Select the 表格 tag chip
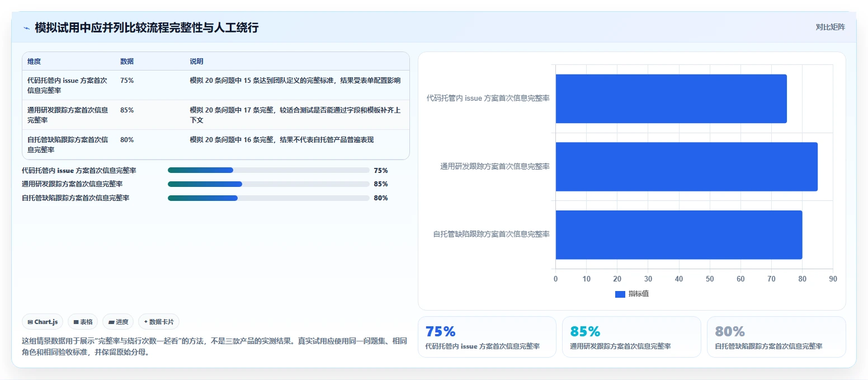The height and width of the screenshot is (380, 868). click(x=83, y=322)
